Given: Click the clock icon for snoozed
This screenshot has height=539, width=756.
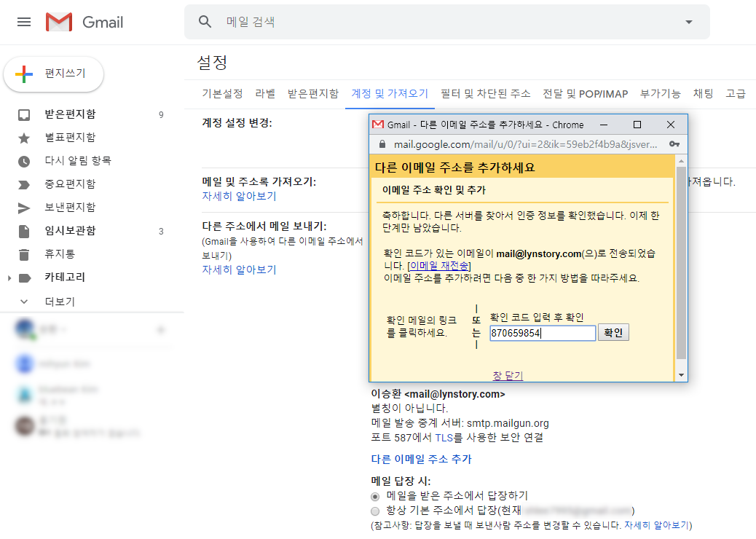Looking at the screenshot, I should (23, 162).
